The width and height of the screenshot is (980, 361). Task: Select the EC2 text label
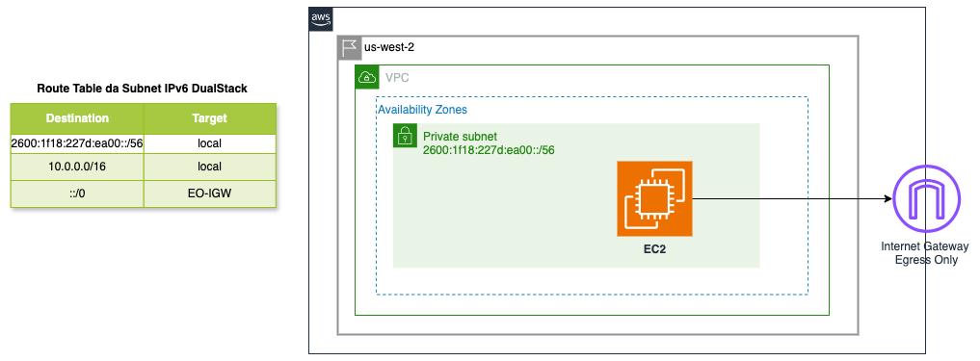[654, 248]
